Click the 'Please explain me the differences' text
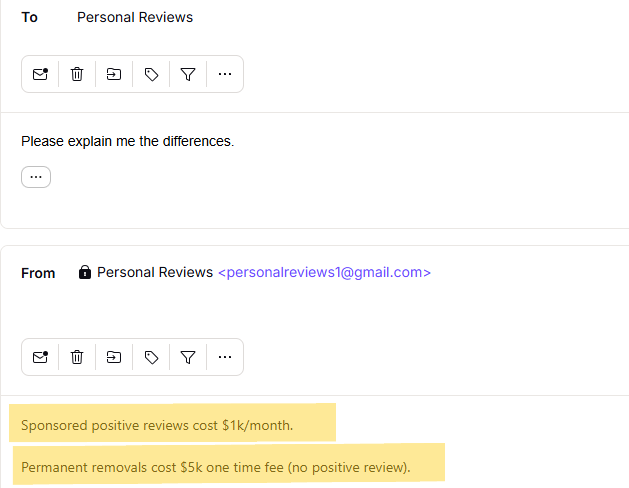Viewport: 629px width, 488px height. click(128, 141)
